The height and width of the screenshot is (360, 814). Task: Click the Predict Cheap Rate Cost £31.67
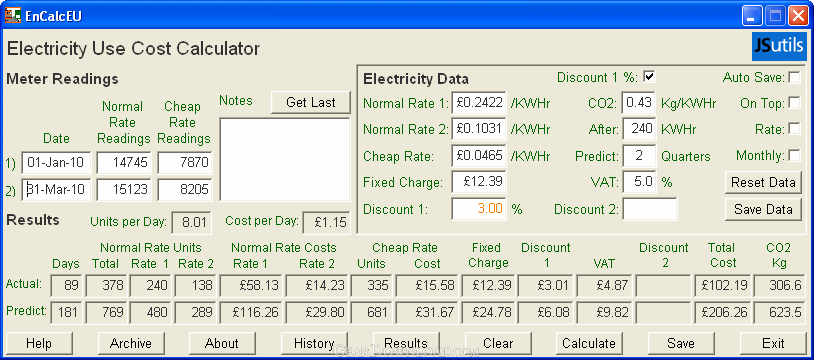pyautogui.click(x=427, y=312)
